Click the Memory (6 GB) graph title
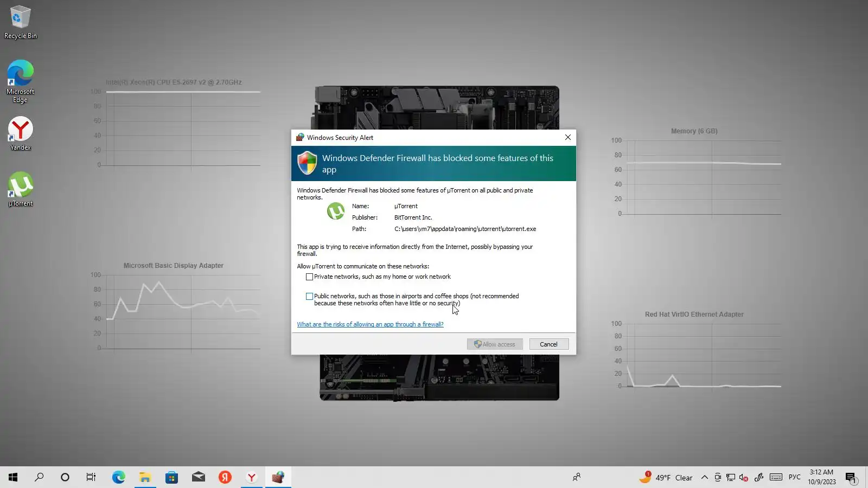868x488 pixels. click(x=694, y=131)
